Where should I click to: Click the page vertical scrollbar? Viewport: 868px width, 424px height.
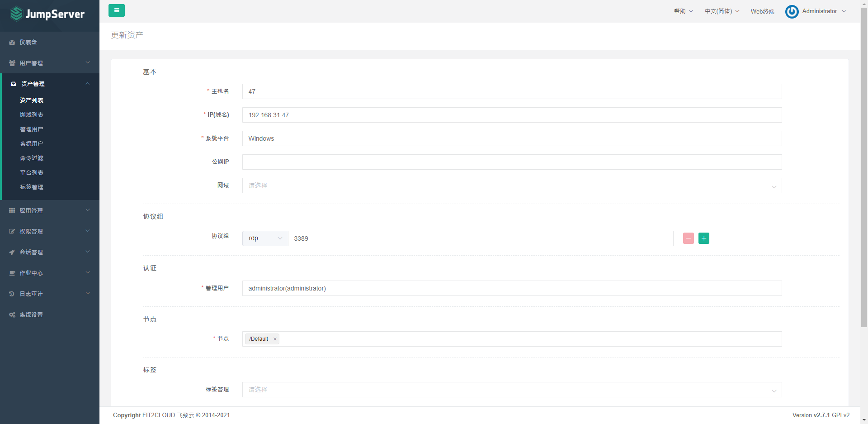864,167
